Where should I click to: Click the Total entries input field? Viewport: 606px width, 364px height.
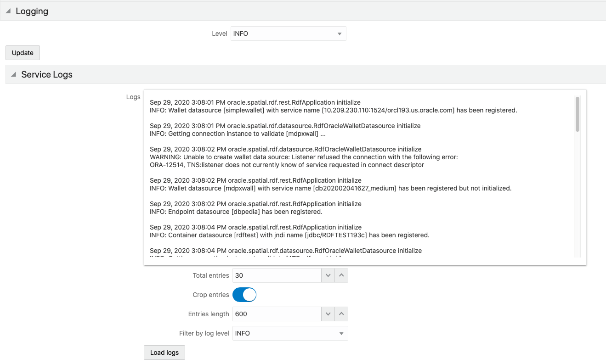coord(277,275)
